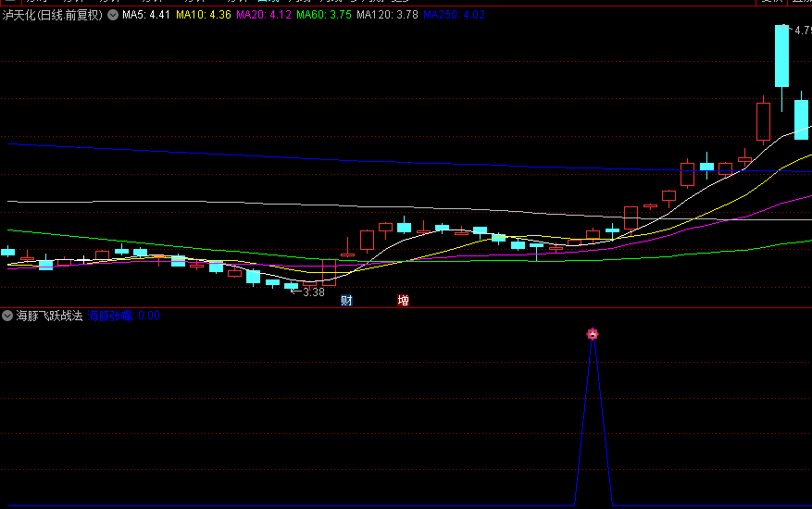Expand the 海豚飞跃战法 indicator dropdown arrow
812x509 pixels.
pos(7,316)
